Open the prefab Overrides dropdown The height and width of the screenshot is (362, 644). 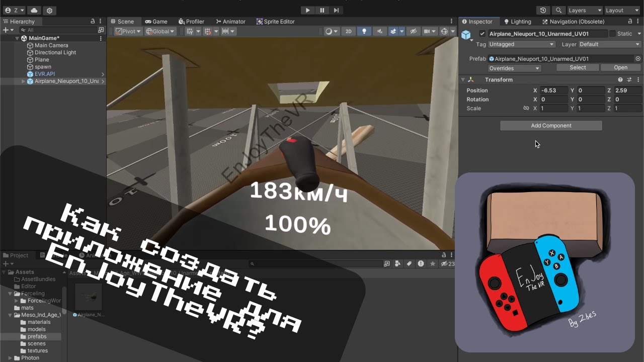[514, 68]
